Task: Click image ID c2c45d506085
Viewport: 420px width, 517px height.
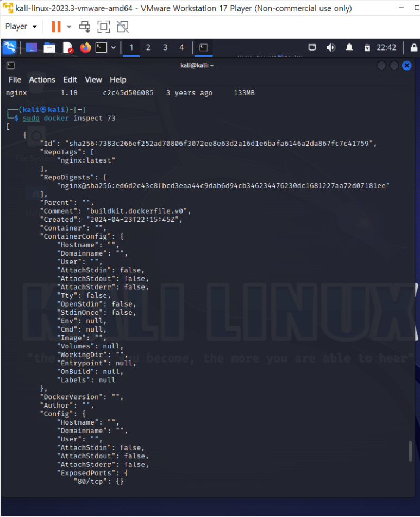Action: [128, 93]
